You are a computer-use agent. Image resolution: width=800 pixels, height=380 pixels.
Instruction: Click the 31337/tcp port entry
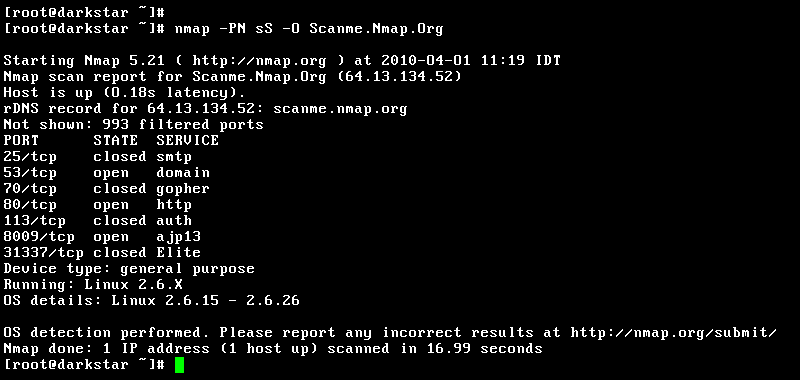click(x=43, y=252)
